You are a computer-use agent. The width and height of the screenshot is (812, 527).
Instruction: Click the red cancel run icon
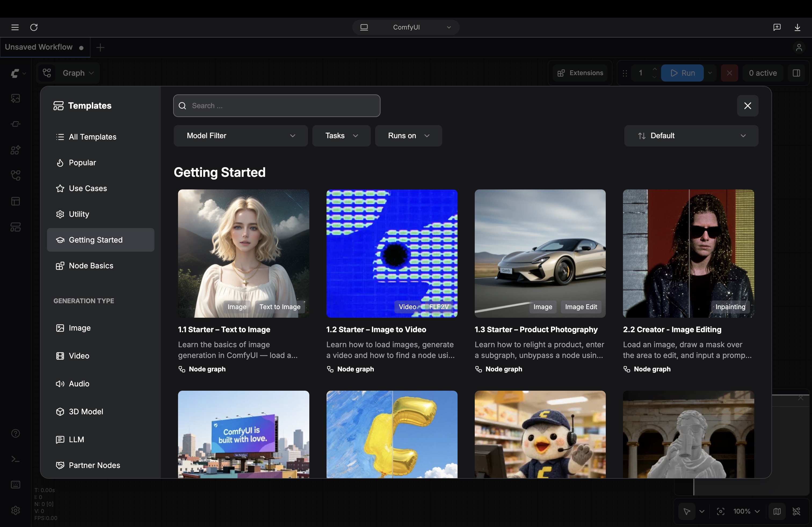(730, 73)
